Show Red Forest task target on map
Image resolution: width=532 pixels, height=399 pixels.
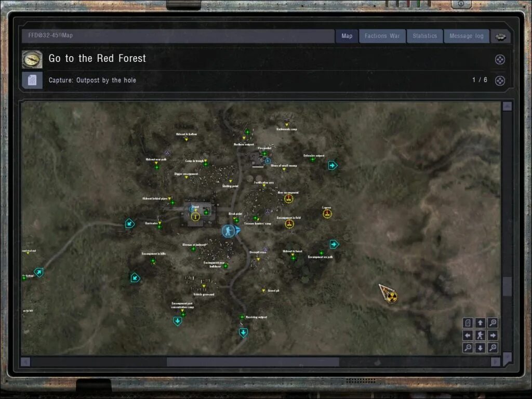(x=500, y=60)
